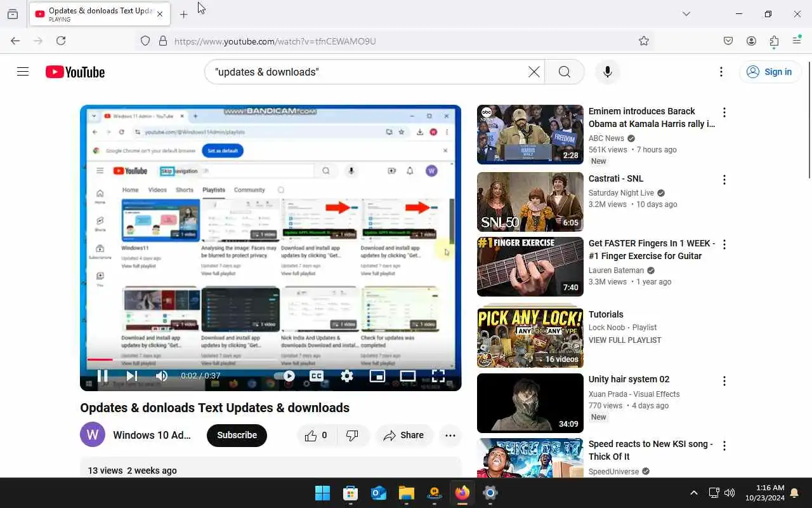The height and width of the screenshot is (508, 812).
Task: Show site lock information
Action: pos(162,41)
